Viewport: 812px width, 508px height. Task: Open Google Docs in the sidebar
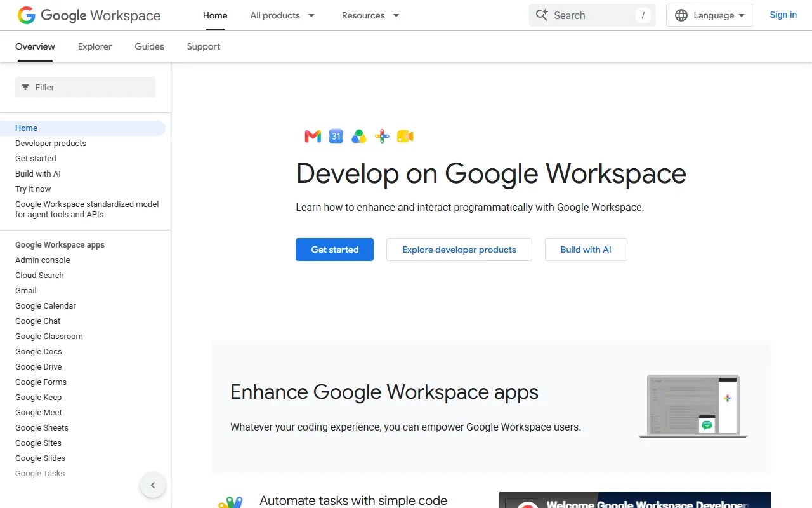[39, 352]
